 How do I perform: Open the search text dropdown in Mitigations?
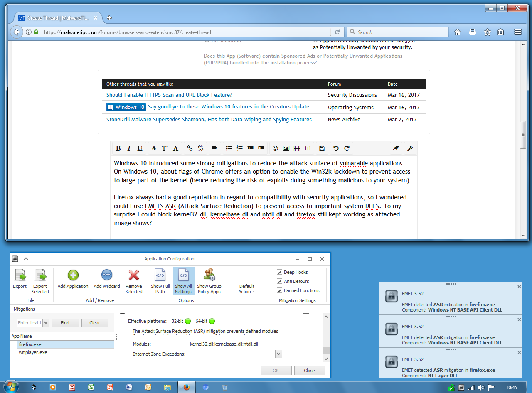pos(46,323)
